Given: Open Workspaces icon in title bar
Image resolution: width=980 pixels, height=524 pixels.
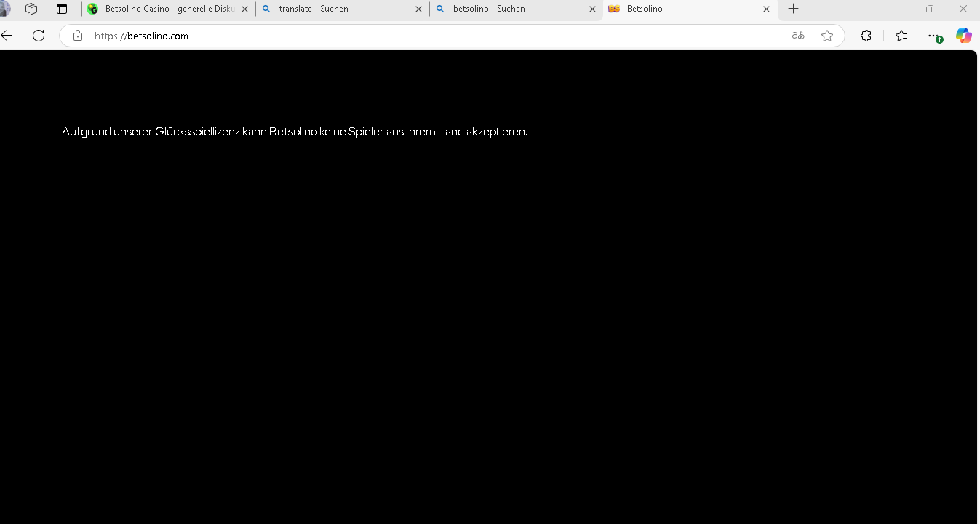Looking at the screenshot, I should [x=31, y=9].
